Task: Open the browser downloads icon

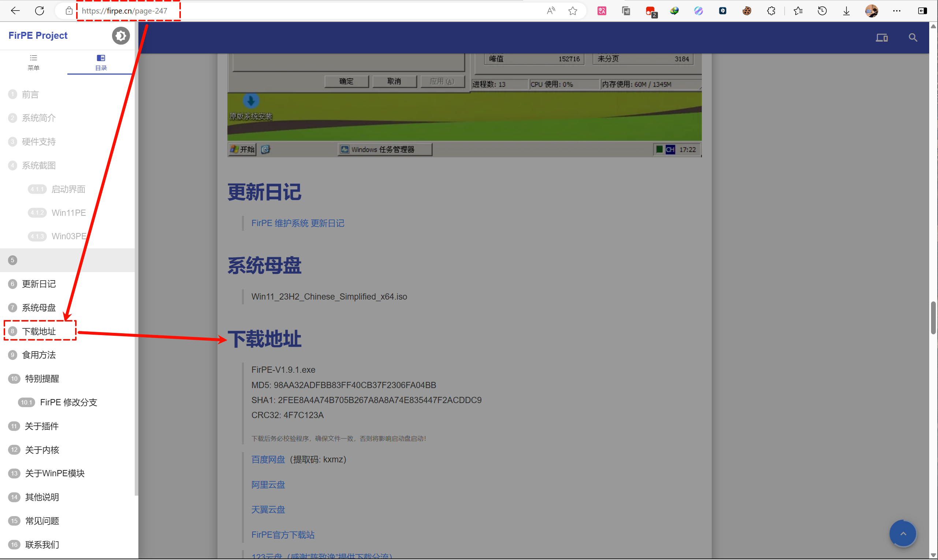Action: coord(846,11)
